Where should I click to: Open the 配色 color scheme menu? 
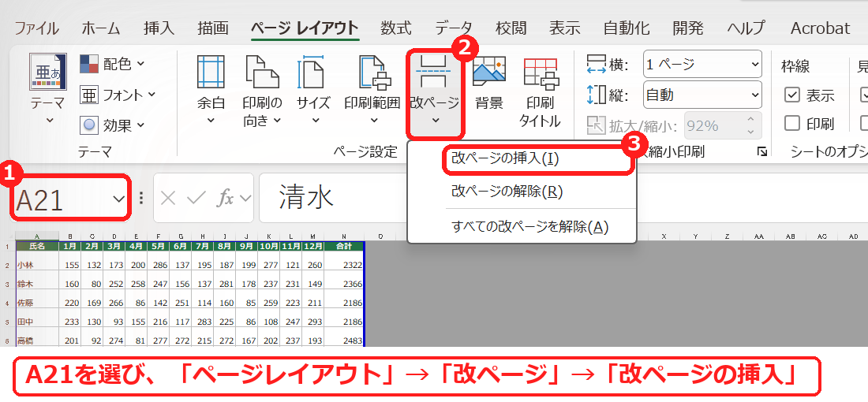click(x=112, y=65)
